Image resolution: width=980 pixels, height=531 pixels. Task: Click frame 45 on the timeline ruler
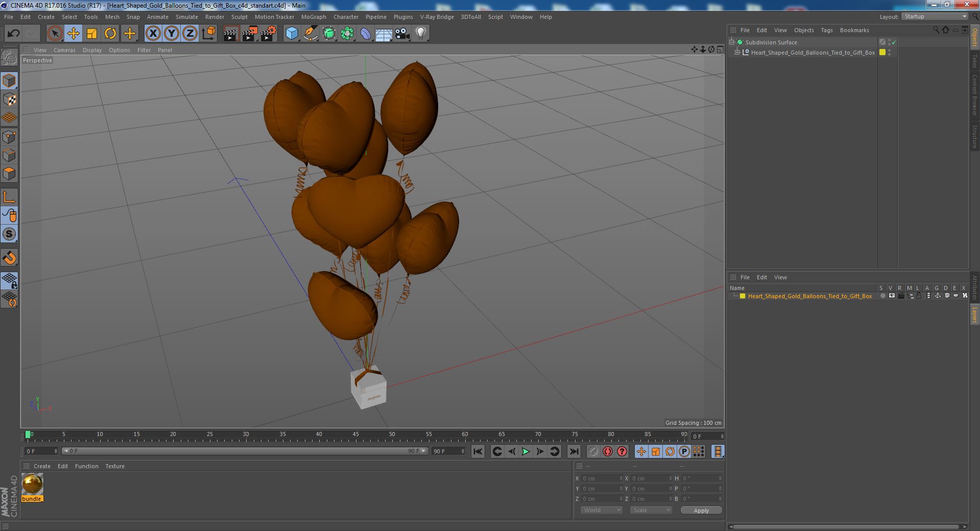coord(355,435)
